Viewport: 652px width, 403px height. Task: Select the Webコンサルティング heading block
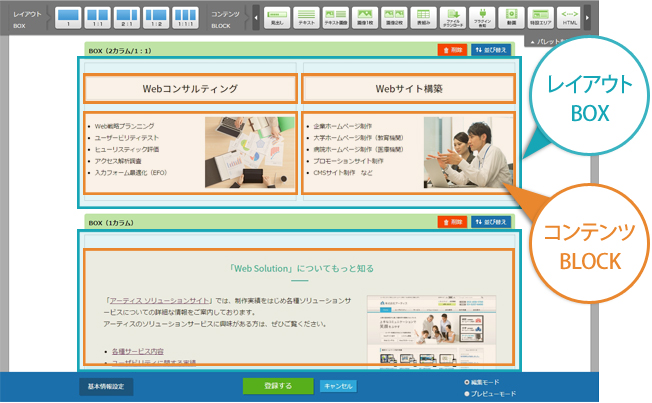coord(190,89)
